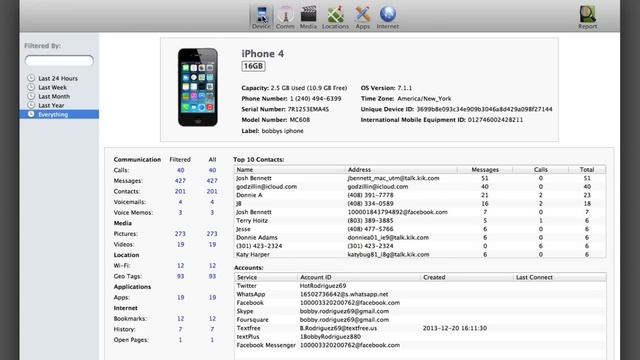Select the godzillin@icloud.com contact row
The height and width of the screenshot is (360, 640).
pos(420,187)
